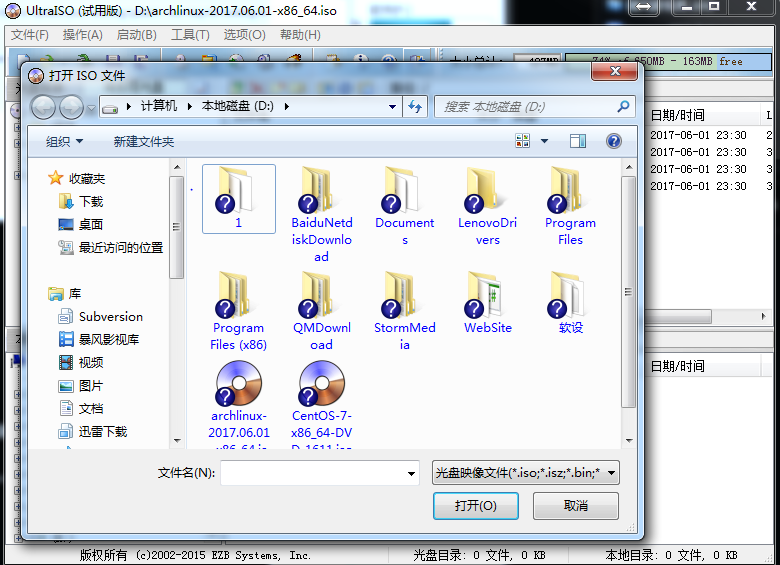Click the file list vertical scrollbar
The width and height of the screenshot is (780, 565).
tap(628, 291)
